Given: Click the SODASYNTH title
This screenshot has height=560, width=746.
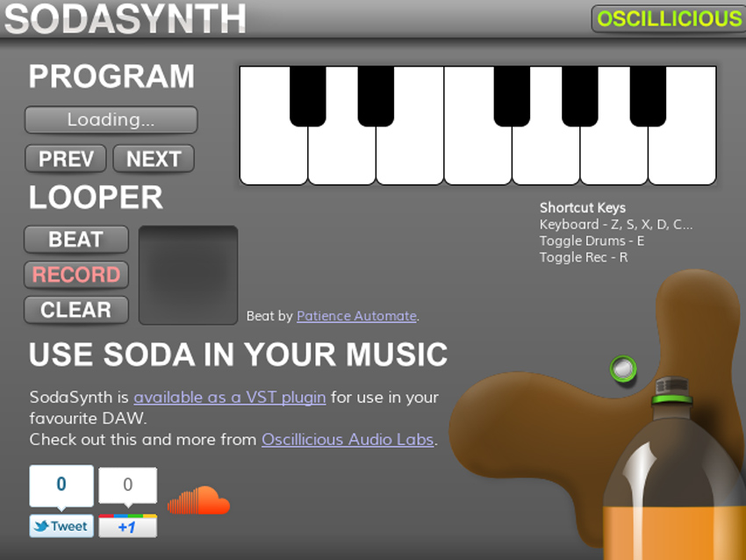Looking at the screenshot, I should 126,19.
